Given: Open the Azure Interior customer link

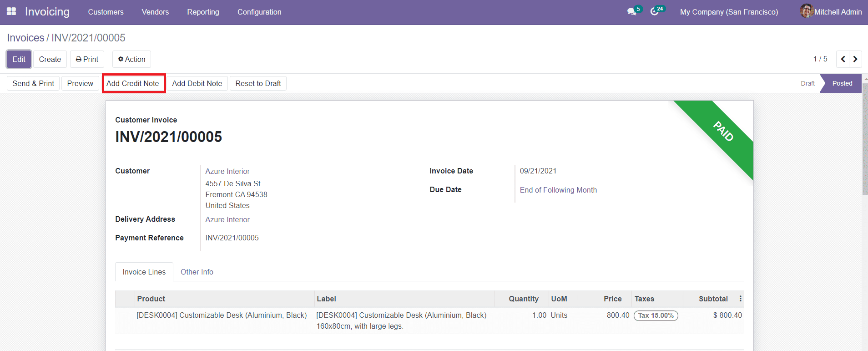Looking at the screenshot, I should coord(227,171).
